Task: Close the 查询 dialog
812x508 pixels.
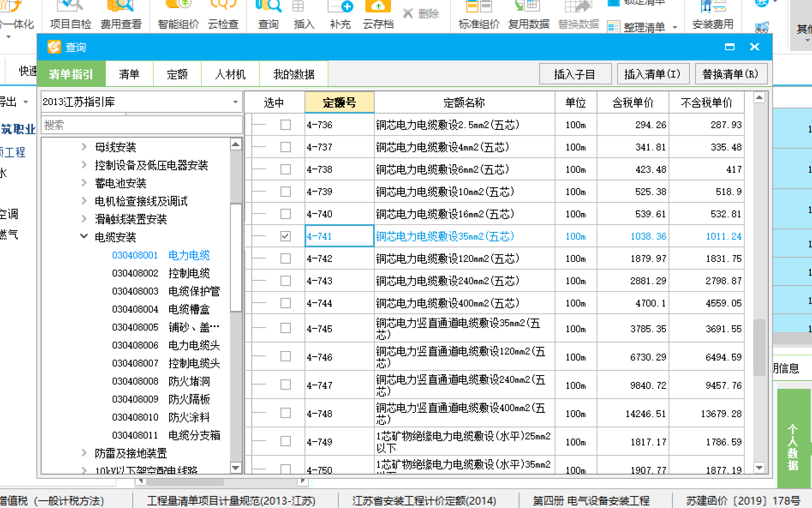Action: (x=755, y=47)
